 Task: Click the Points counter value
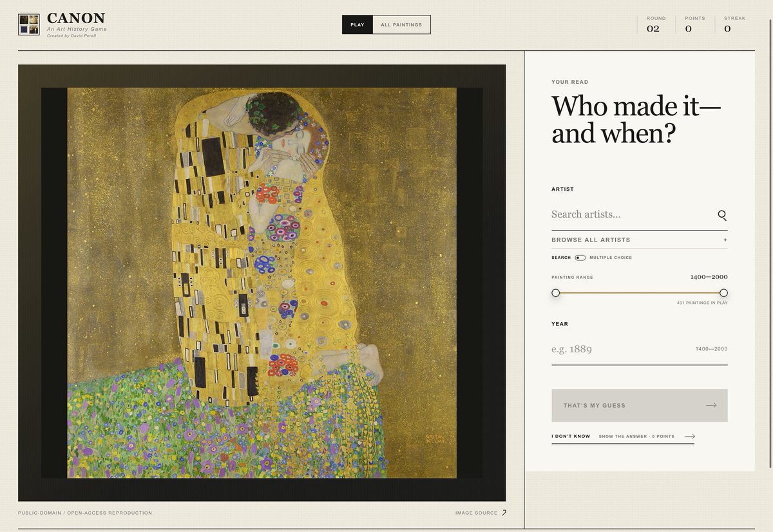pyautogui.click(x=689, y=28)
